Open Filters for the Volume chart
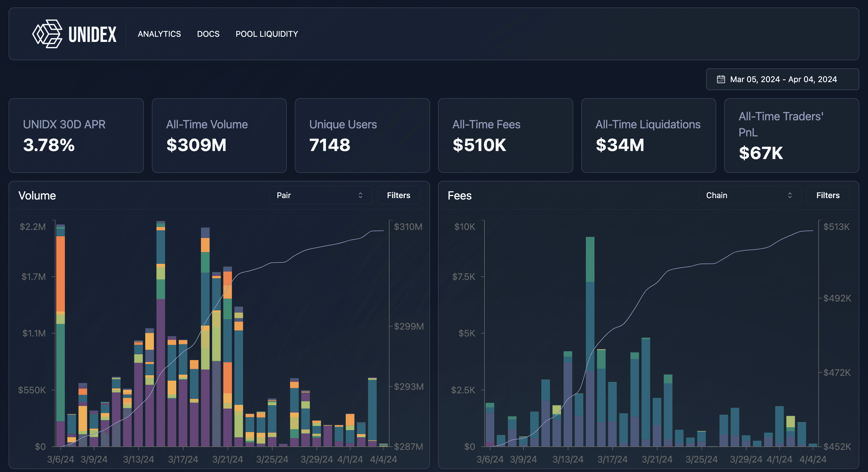Viewport: 868px width, 472px height. [x=398, y=195]
